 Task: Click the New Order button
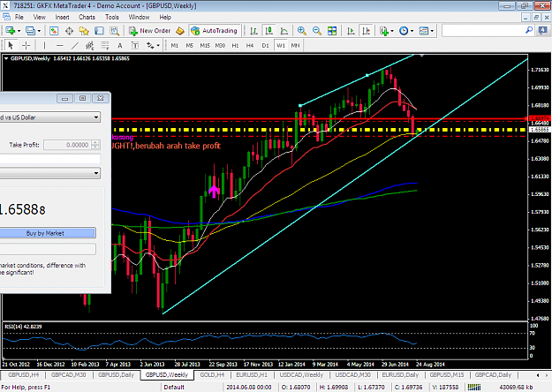coord(150,31)
